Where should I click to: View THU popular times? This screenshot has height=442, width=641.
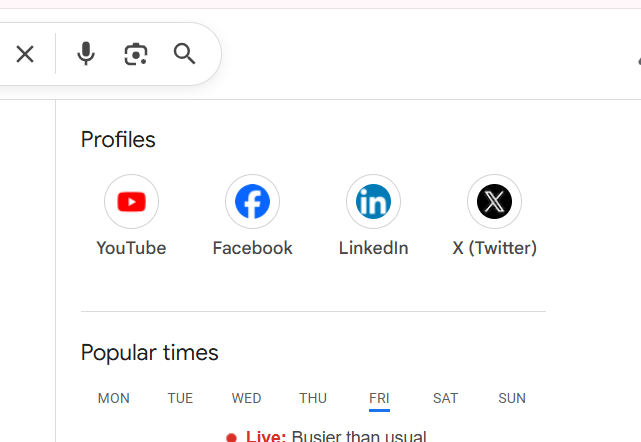point(313,398)
